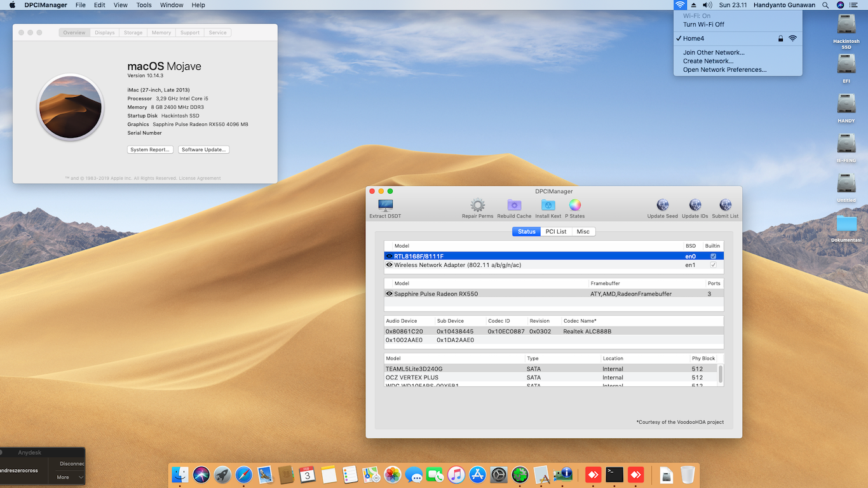Screen dimensions: 868x488
Task: Click the disk list vertical scrollbar
Action: [721, 374]
